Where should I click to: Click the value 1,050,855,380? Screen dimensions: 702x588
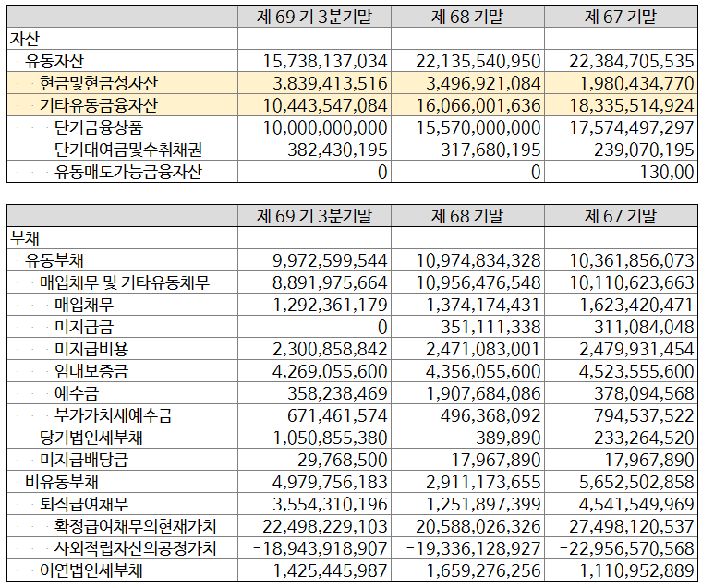[x=330, y=438]
